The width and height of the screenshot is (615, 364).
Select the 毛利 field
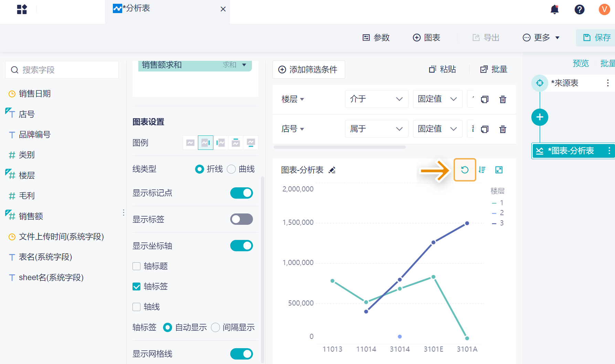coord(27,196)
